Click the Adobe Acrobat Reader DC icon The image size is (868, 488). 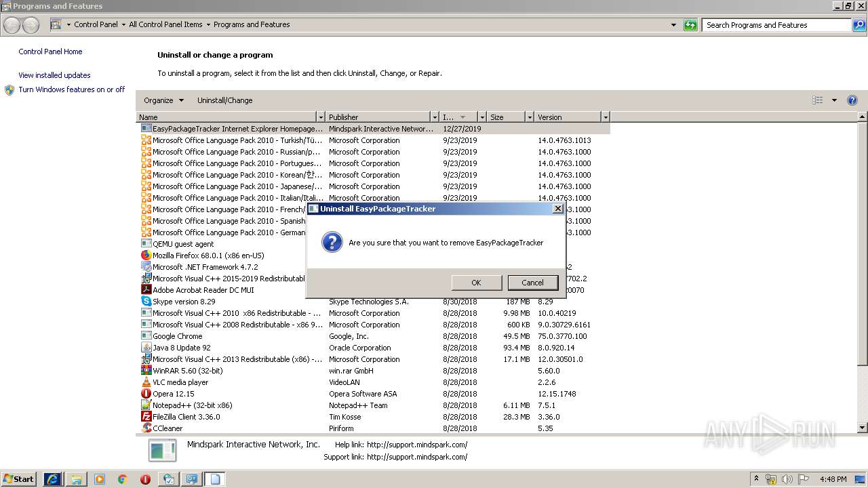pyautogui.click(x=146, y=290)
